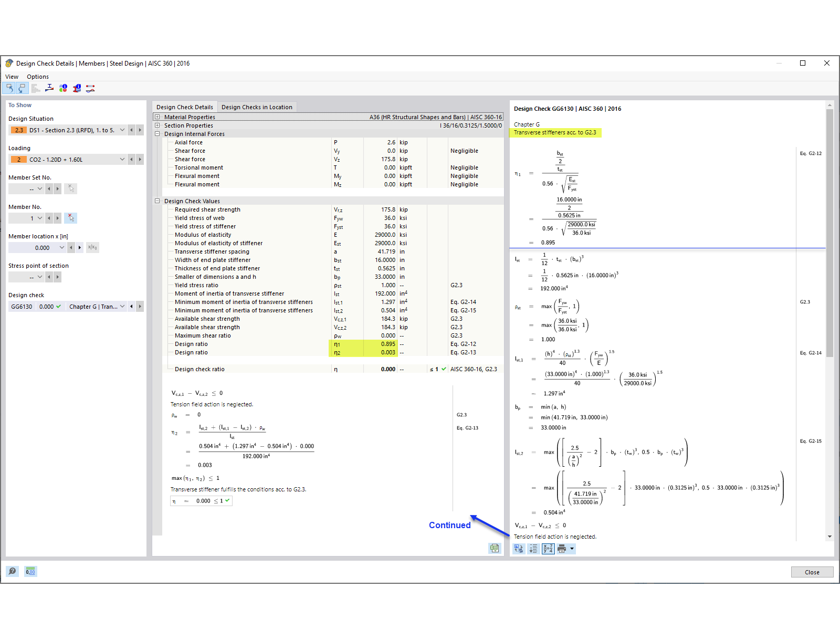The height and width of the screenshot is (630, 840).
Task: Open the Loading CO2 dropdown
Action: 122,159
